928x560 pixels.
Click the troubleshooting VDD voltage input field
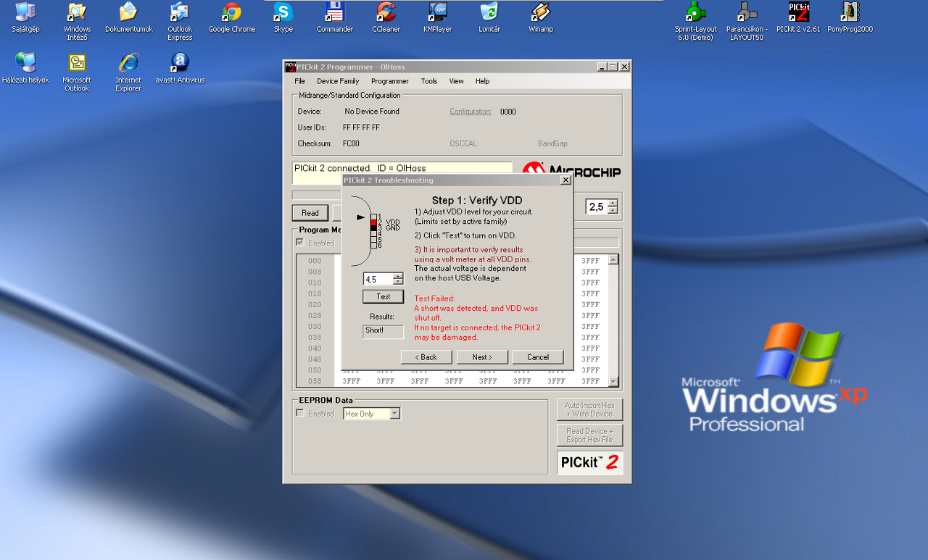378,279
